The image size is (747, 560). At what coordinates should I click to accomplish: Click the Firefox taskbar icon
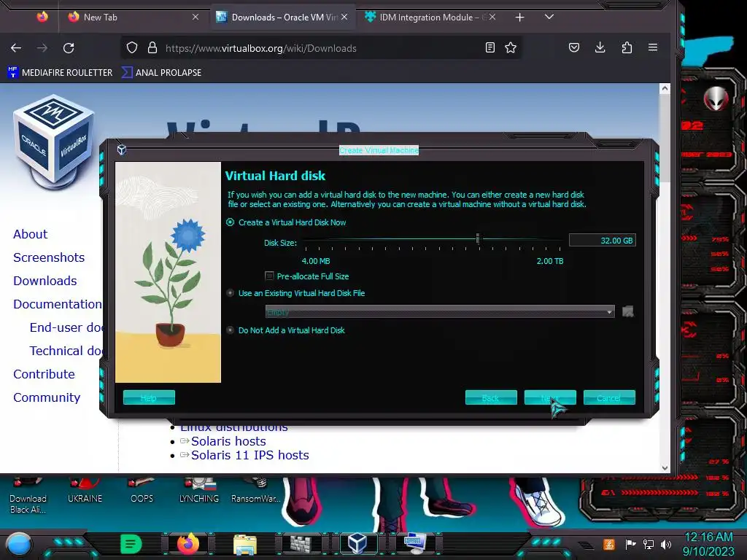188,543
